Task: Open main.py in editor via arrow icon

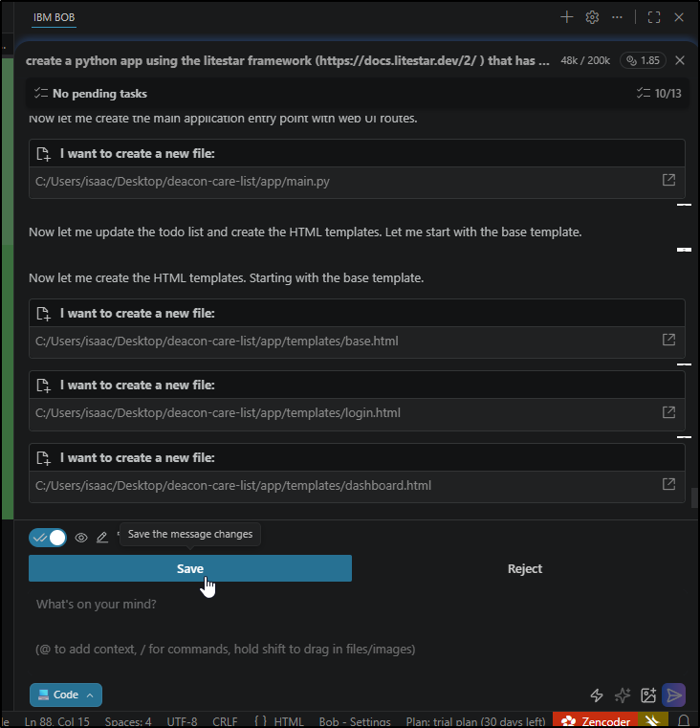Action: pos(668,180)
